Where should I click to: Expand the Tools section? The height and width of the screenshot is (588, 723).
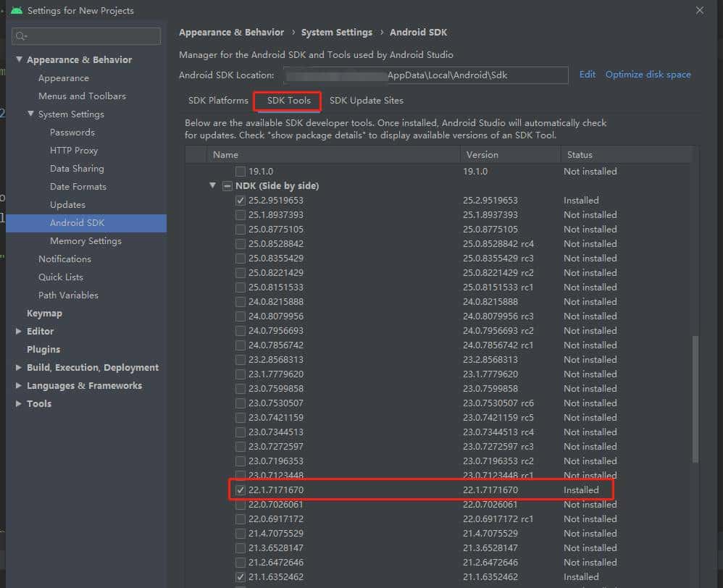click(19, 403)
